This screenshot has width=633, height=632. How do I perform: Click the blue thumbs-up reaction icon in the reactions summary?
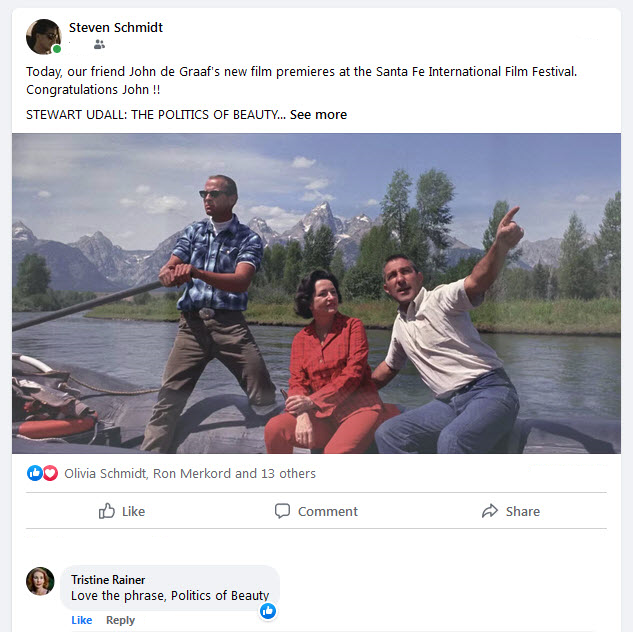point(35,473)
